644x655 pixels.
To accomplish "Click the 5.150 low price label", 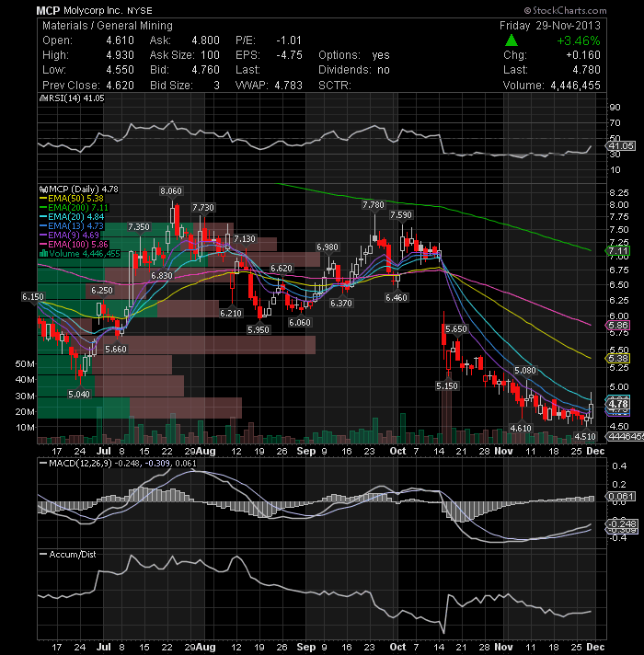I will click(x=447, y=386).
